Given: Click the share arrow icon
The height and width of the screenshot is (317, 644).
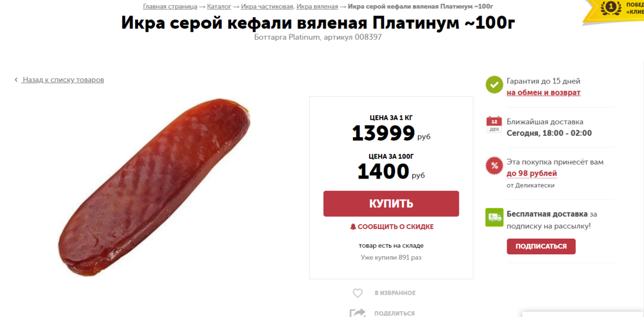Looking at the screenshot, I should (x=357, y=313).
